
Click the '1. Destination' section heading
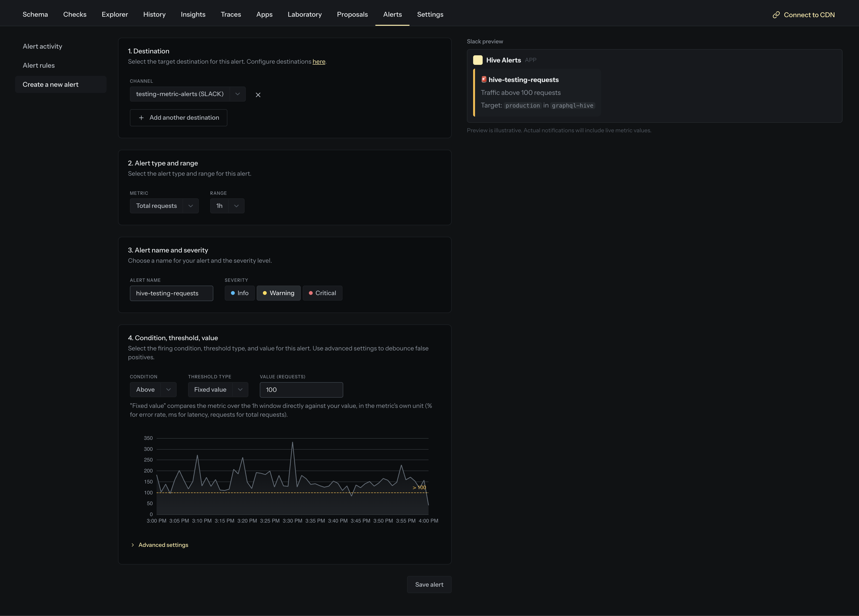[148, 51]
